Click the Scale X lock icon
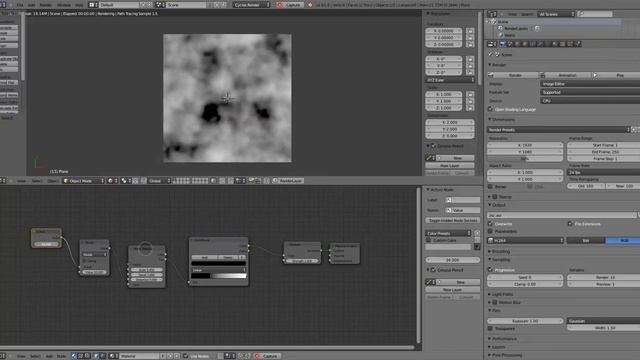 [470, 94]
